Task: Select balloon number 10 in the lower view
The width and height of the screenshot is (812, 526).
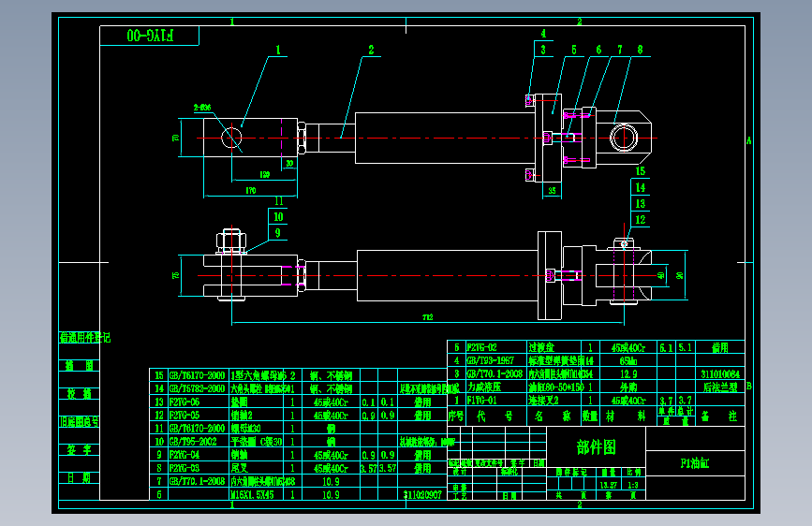Action: point(278,217)
